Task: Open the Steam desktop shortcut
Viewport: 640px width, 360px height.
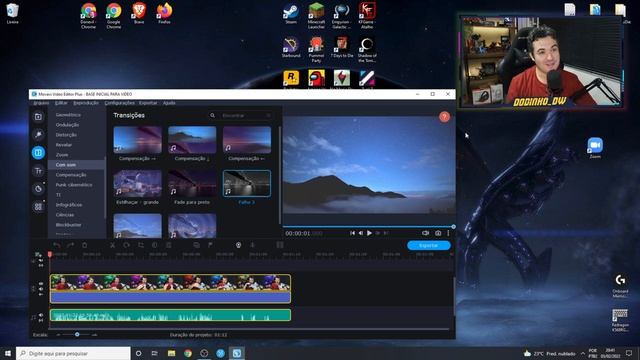Action: coord(291,13)
